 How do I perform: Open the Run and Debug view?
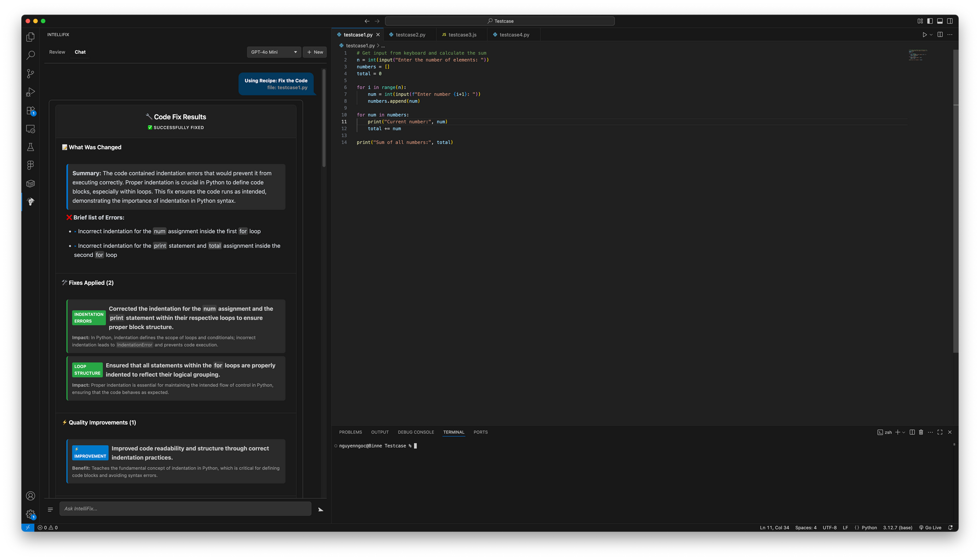click(31, 92)
